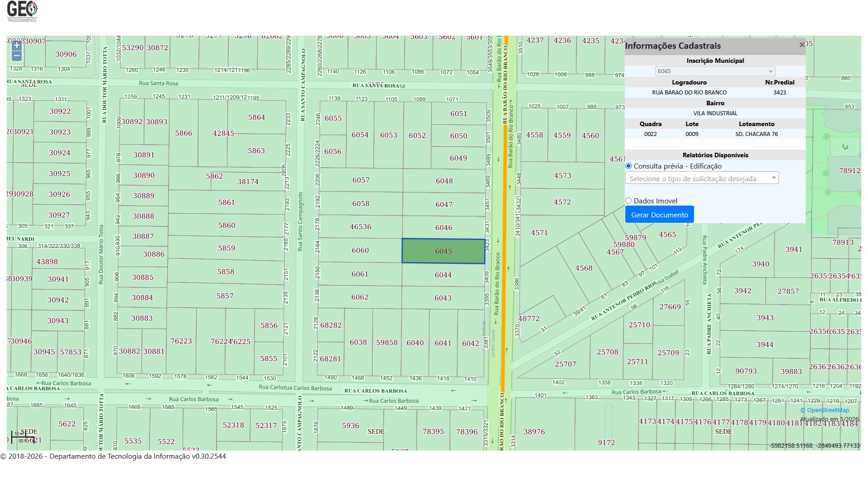Click lot 5861 on the map
868x479 pixels.
pyautogui.click(x=226, y=202)
